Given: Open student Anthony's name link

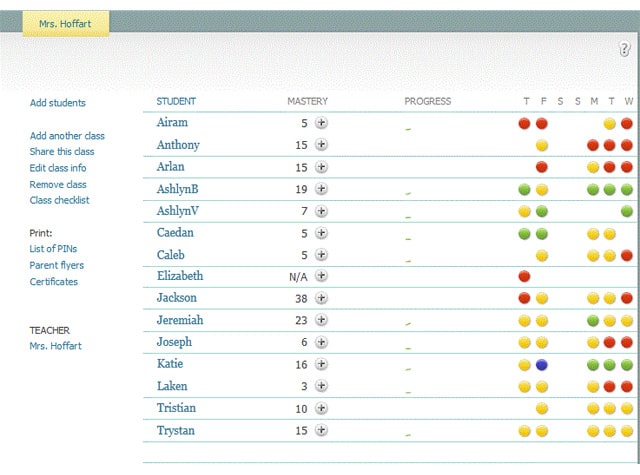Looking at the screenshot, I should coord(178,145).
